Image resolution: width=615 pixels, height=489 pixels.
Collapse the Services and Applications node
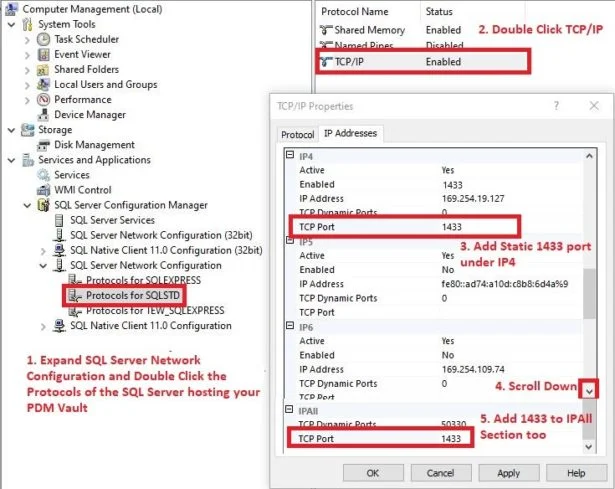pyautogui.click(x=12, y=160)
